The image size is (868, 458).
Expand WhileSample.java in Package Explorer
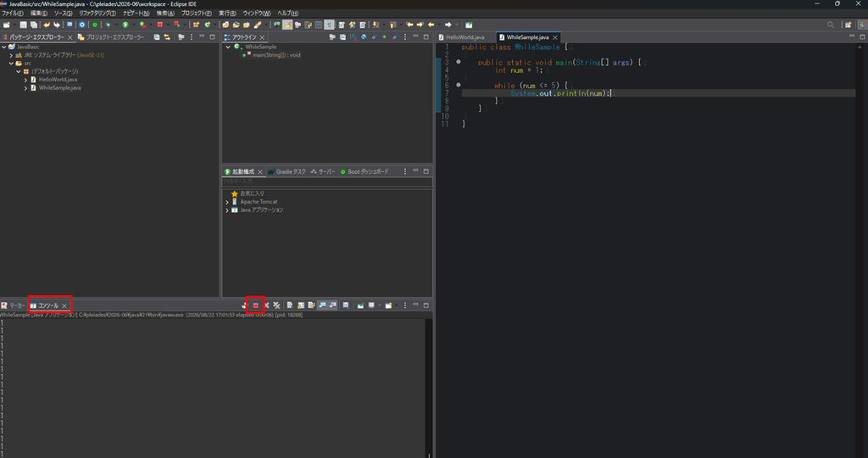coord(25,88)
